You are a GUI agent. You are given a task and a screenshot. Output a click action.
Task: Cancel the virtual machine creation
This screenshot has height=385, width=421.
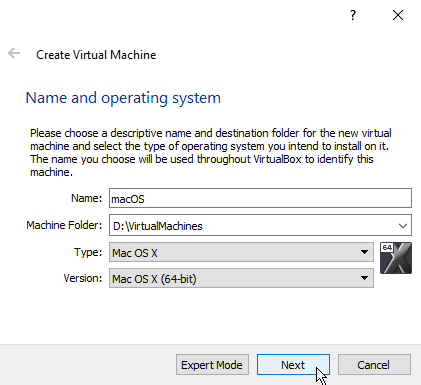coord(374,365)
